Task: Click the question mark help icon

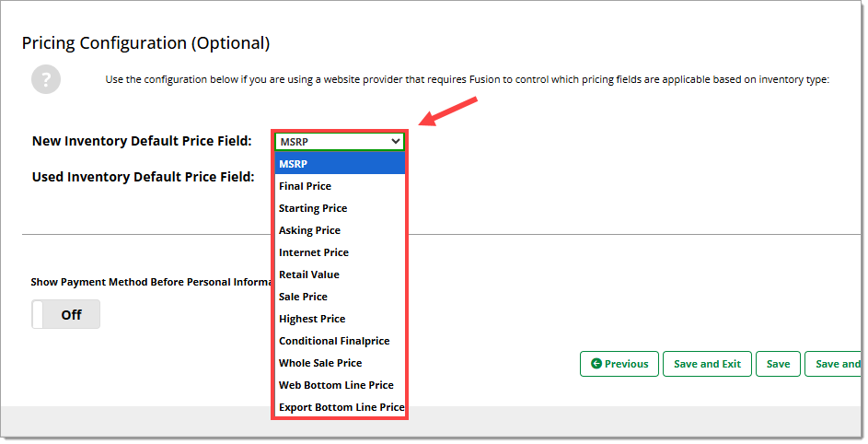Action: (x=45, y=80)
